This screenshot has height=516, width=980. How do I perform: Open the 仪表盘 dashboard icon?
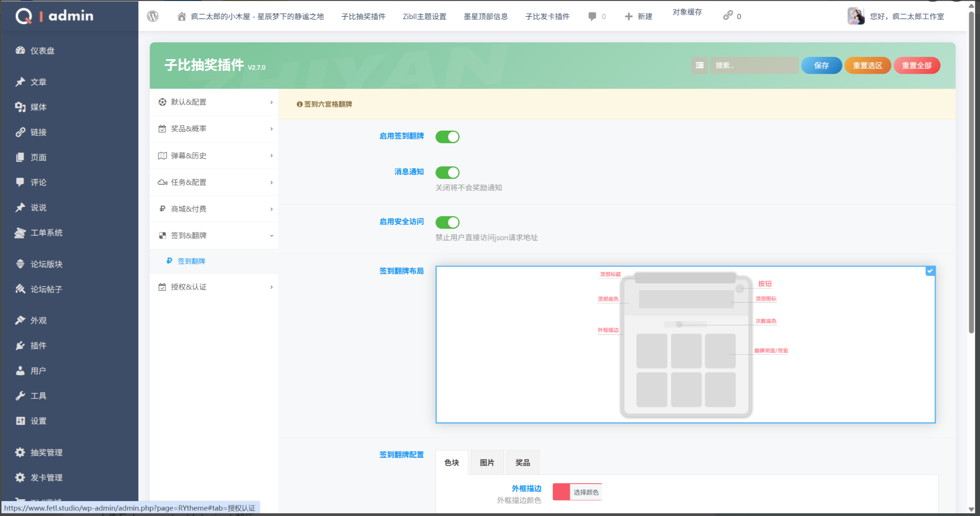20,51
